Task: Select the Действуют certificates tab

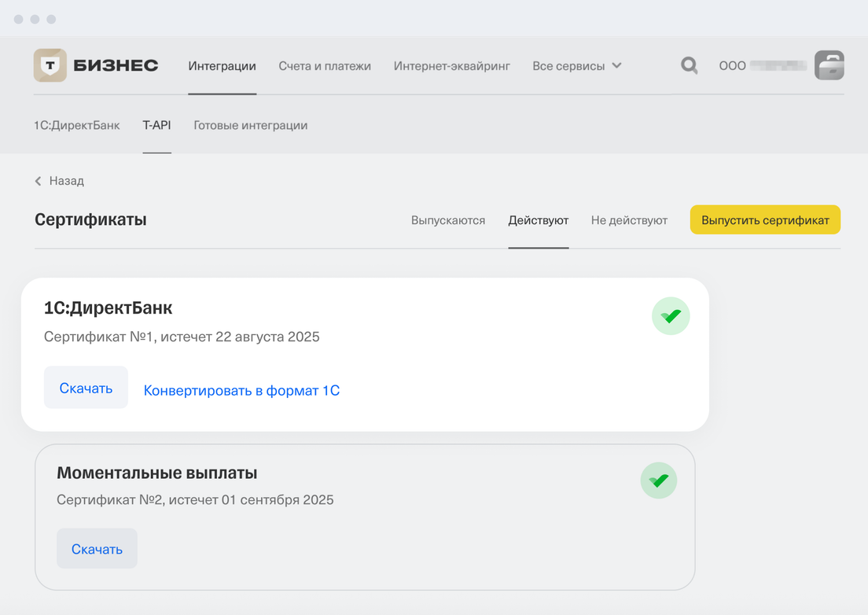Action: (x=538, y=220)
